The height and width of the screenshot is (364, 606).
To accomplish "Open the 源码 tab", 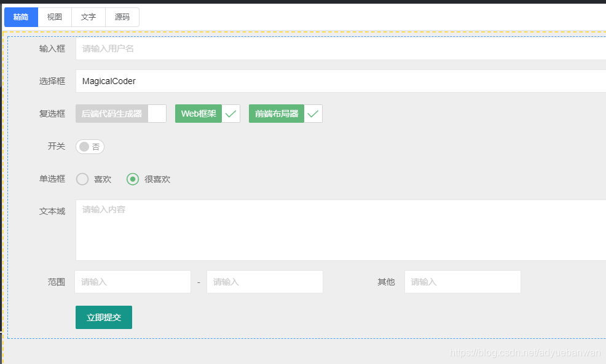I will [122, 17].
